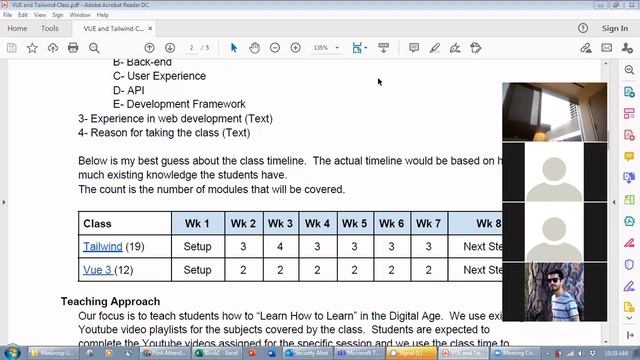640x360 pixels.
Task: Print the document with the printer icon
Action: tap(73, 48)
